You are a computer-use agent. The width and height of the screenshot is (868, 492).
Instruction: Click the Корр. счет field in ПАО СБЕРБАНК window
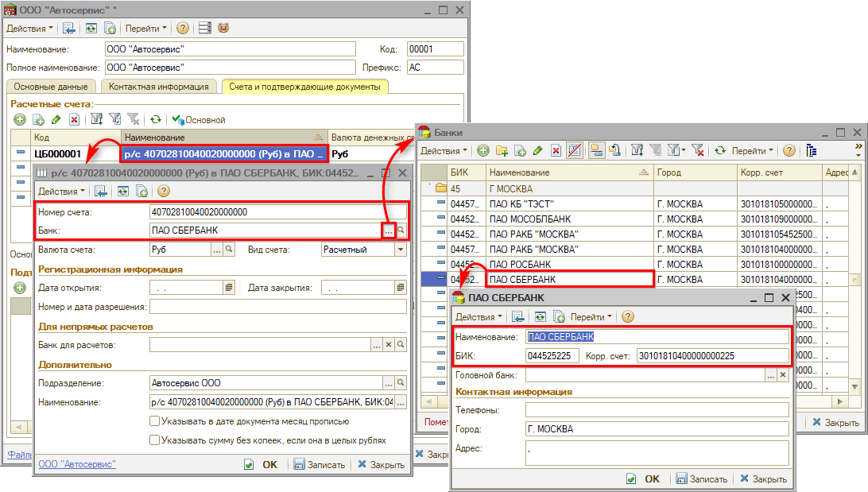[712, 356]
